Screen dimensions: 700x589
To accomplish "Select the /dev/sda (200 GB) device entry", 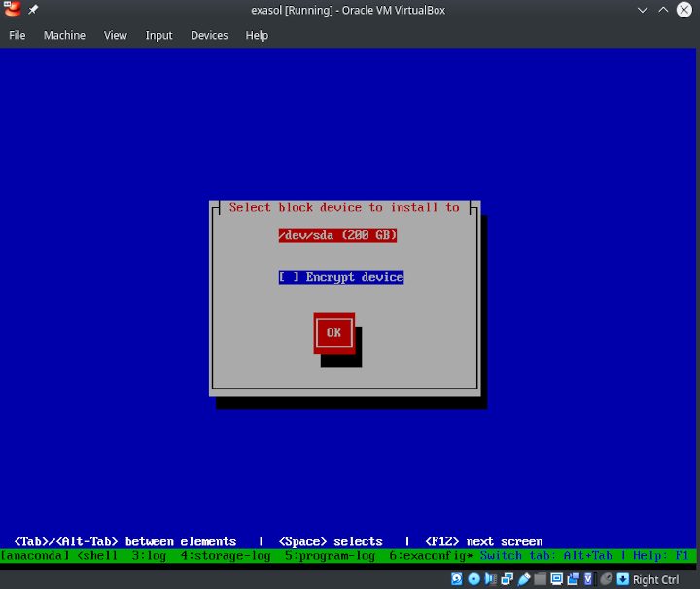I will [x=337, y=235].
